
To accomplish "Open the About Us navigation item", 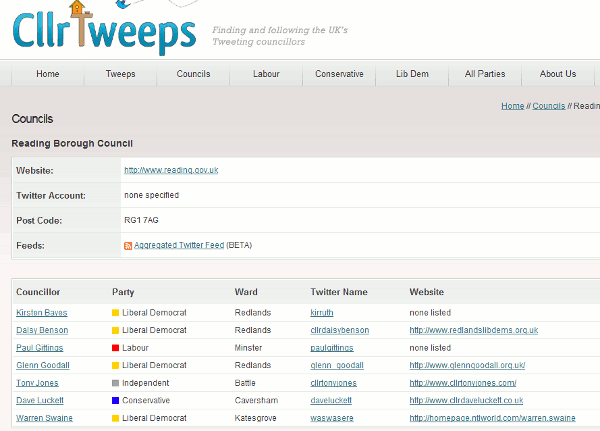I will [558, 74].
